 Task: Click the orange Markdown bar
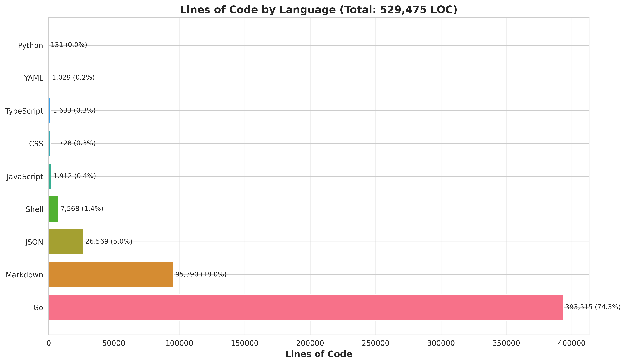[x=111, y=274]
